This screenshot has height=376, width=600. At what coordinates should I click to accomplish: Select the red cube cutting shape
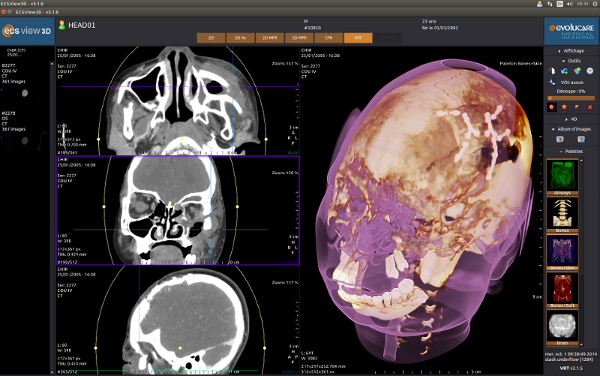564,107
